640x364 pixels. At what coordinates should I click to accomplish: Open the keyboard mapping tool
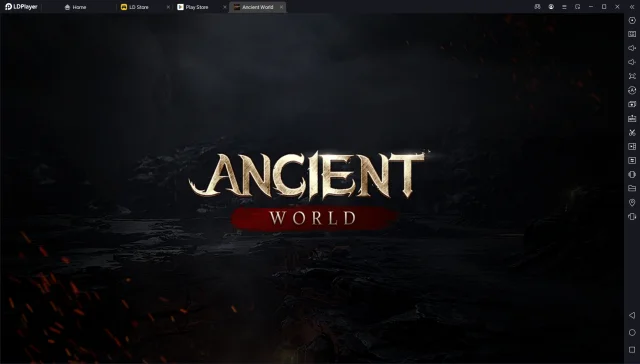tap(632, 34)
